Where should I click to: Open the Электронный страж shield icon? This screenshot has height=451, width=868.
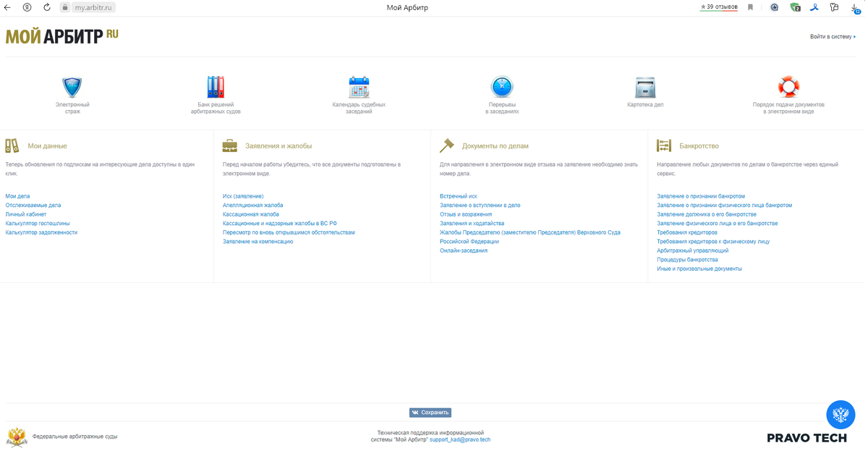(72, 87)
